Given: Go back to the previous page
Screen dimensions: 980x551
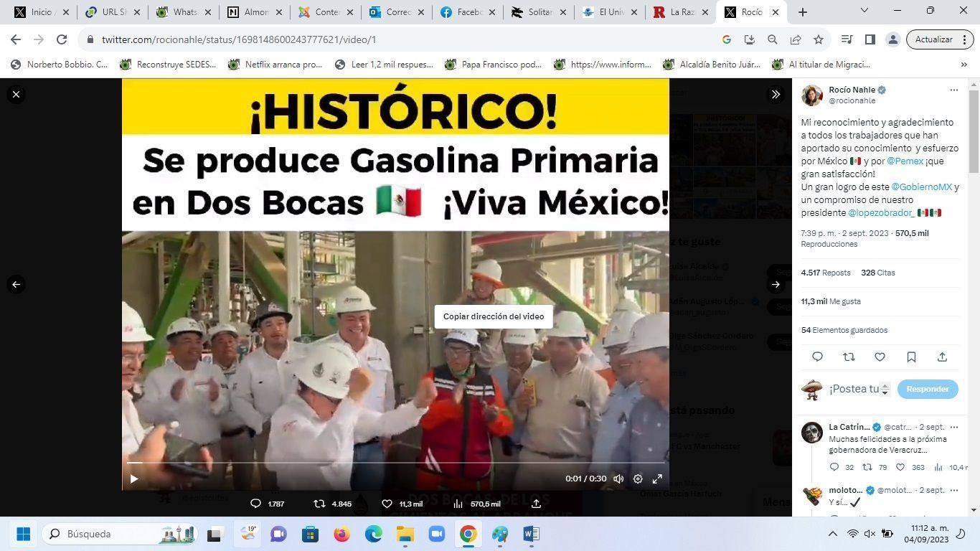Looking at the screenshot, I should [16, 39].
